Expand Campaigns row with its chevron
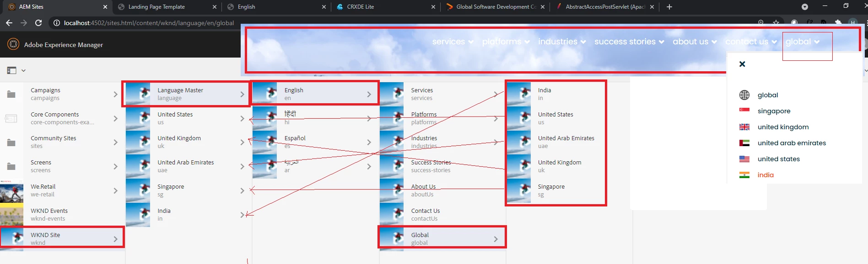 point(115,94)
